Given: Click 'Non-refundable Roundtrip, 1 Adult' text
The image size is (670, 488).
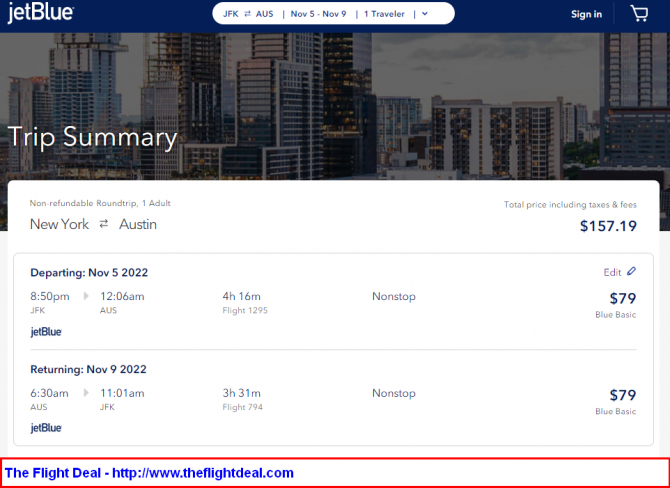Looking at the screenshot, I should pos(100,203).
